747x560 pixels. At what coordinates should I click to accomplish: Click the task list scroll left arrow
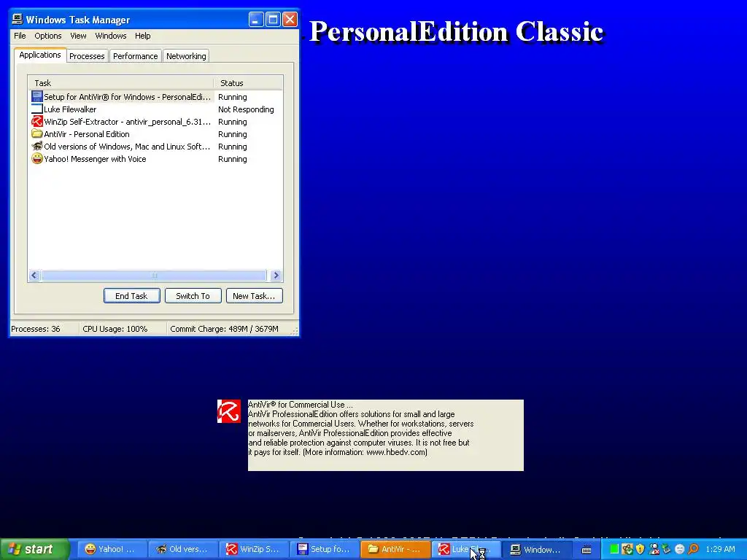click(34, 275)
